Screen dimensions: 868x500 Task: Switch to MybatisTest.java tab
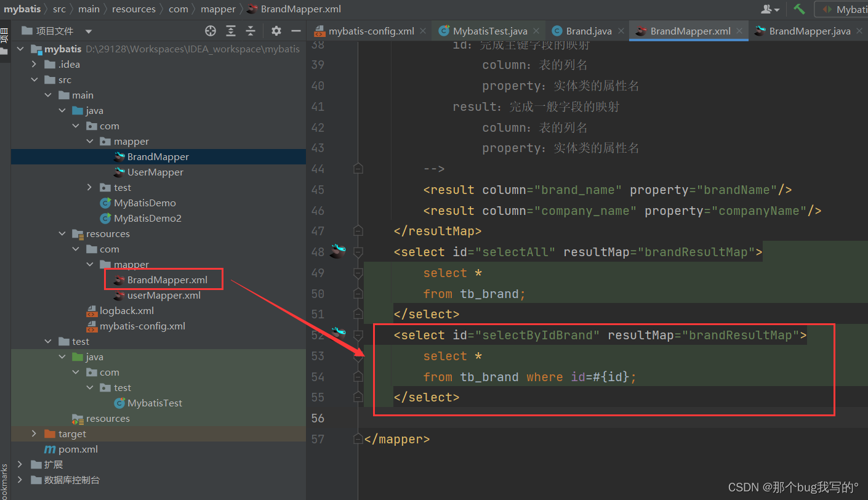[490, 31]
